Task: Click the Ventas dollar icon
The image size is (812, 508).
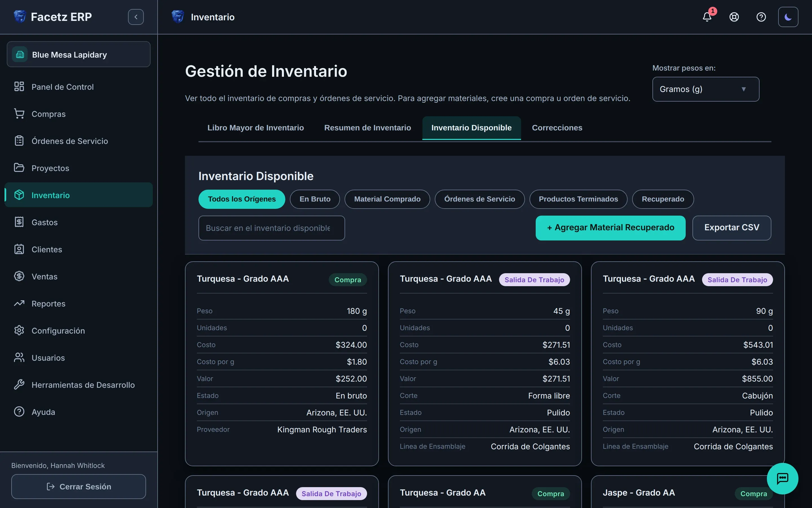Action: click(x=19, y=276)
